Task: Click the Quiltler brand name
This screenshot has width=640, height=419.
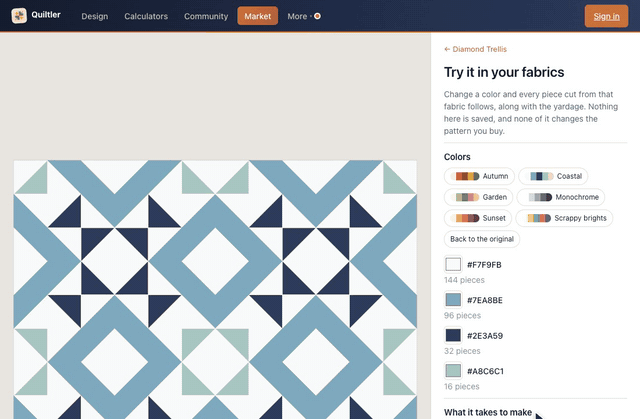Action: (46, 15)
